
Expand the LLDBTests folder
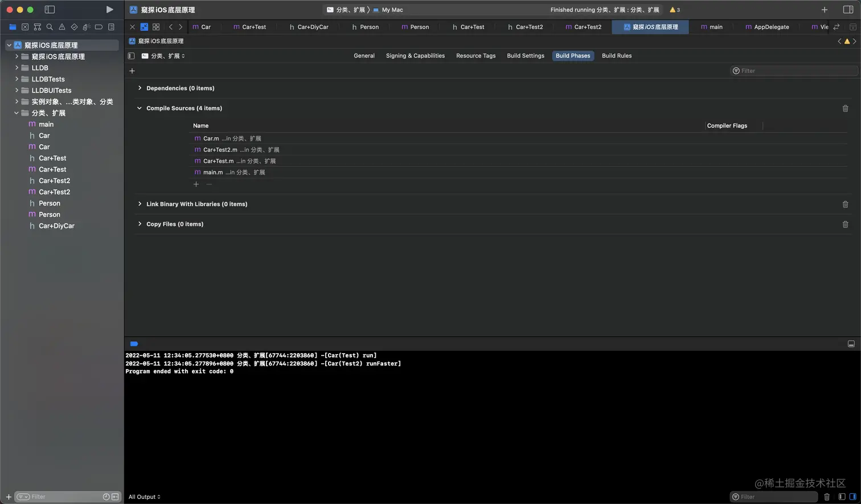(17, 79)
